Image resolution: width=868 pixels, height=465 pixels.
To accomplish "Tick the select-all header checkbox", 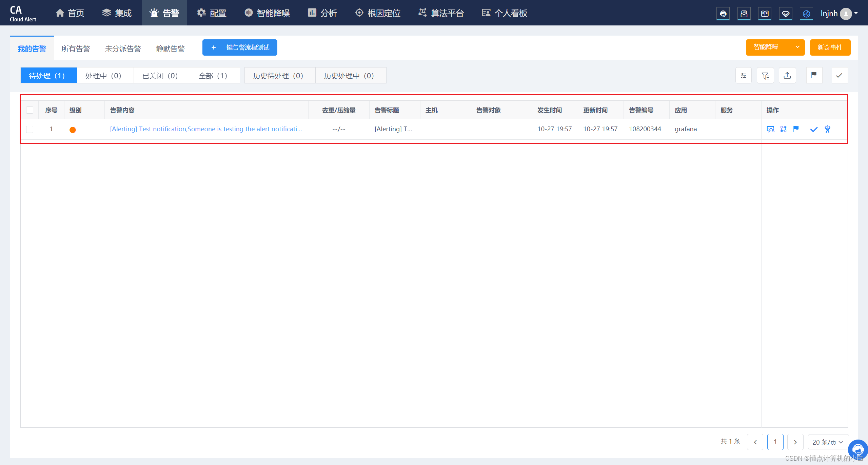I will [x=30, y=110].
